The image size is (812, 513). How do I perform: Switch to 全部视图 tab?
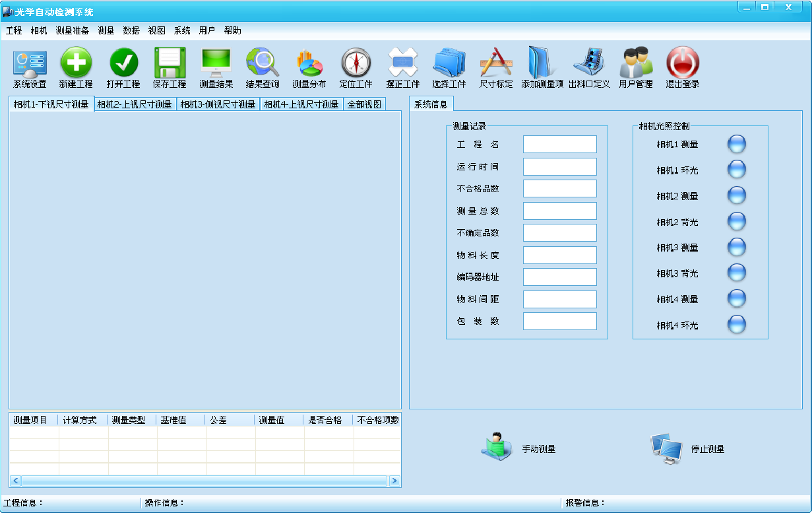tap(364, 104)
